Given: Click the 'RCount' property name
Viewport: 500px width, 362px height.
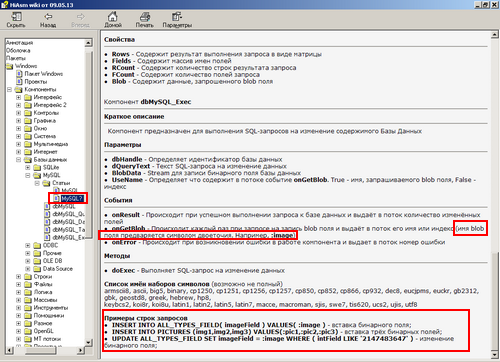Looking at the screenshot, I should pyautogui.click(x=123, y=68).
